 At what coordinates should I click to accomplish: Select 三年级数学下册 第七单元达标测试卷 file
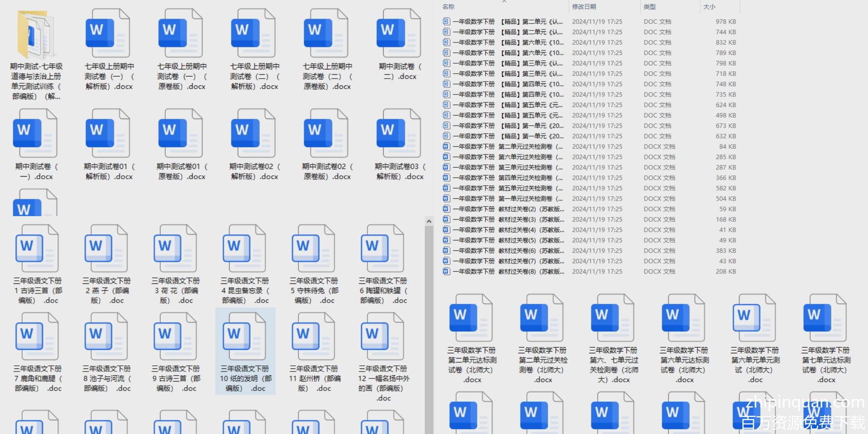(825, 319)
